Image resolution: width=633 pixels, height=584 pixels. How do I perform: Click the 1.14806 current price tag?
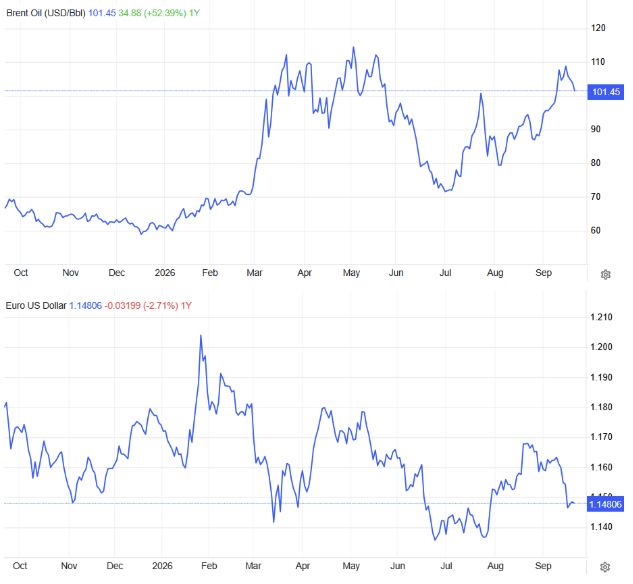[x=606, y=504]
